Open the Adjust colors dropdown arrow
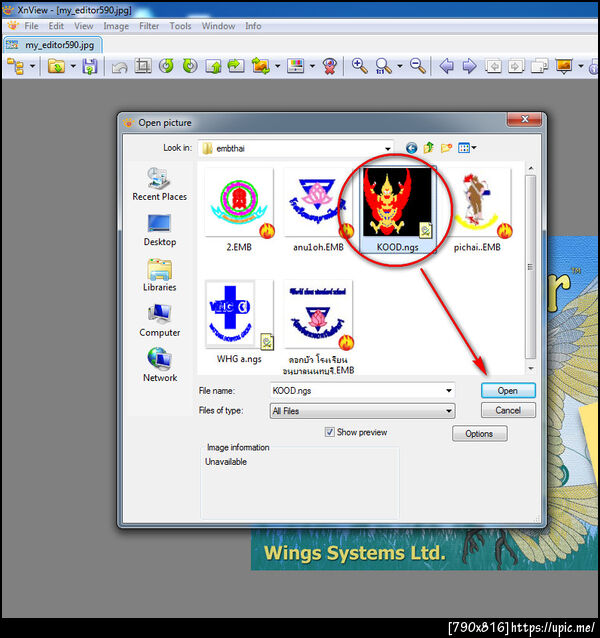This screenshot has width=600, height=638. click(x=312, y=66)
